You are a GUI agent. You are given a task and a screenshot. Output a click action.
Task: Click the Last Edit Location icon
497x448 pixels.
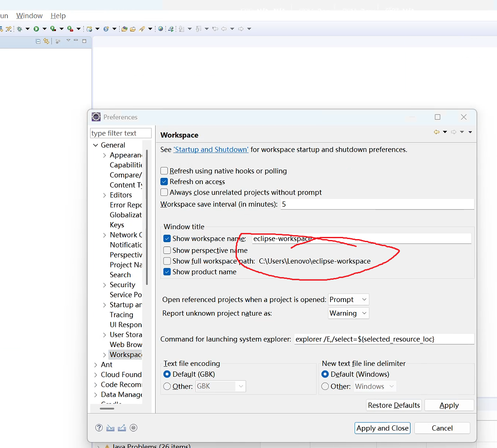[x=215, y=29]
